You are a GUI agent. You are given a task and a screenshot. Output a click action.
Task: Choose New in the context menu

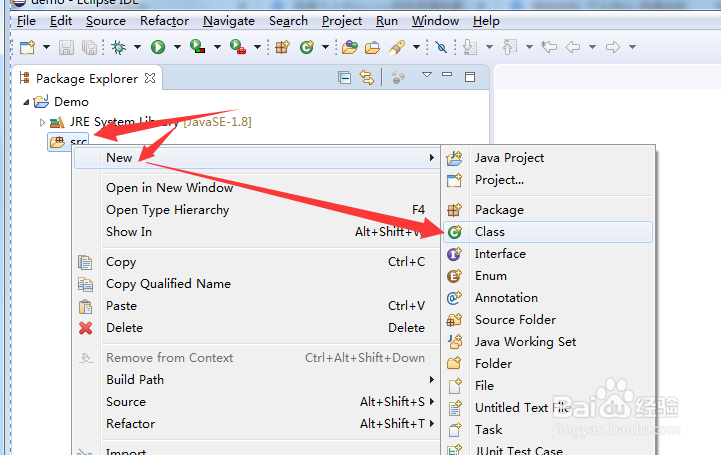tap(257, 158)
